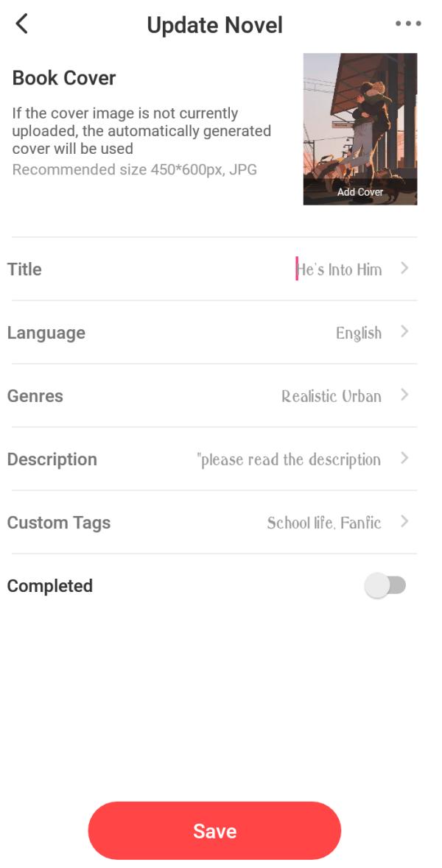The height and width of the screenshot is (868, 442).
Task: Tap the Book Cover heading
Action: coord(64,78)
